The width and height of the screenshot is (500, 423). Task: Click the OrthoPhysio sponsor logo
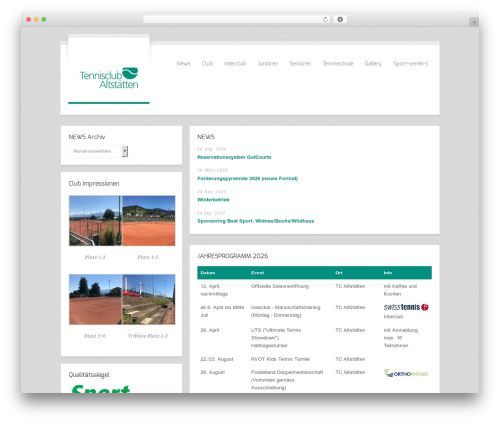[406, 373]
